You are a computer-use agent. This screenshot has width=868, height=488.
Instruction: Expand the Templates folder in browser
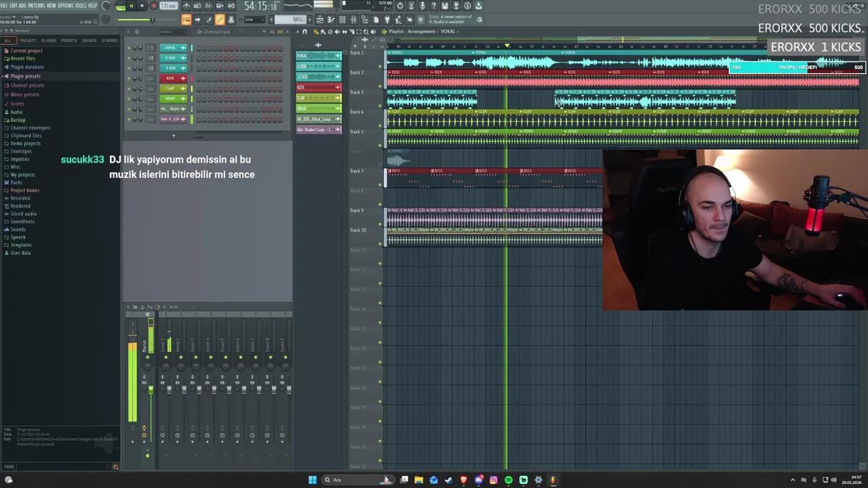point(21,245)
